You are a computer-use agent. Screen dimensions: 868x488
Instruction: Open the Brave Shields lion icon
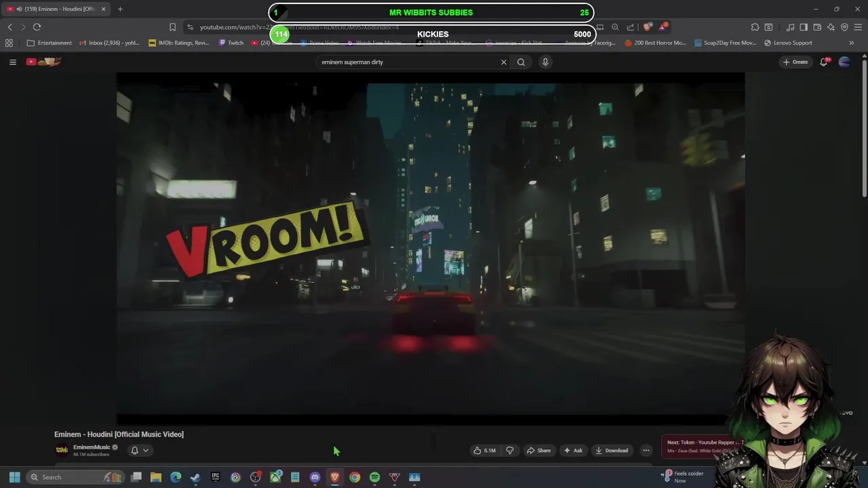[648, 27]
